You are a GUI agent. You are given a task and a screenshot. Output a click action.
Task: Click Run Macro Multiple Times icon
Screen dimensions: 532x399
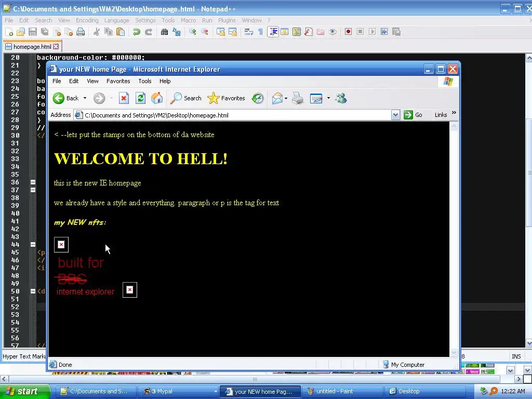(384, 32)
